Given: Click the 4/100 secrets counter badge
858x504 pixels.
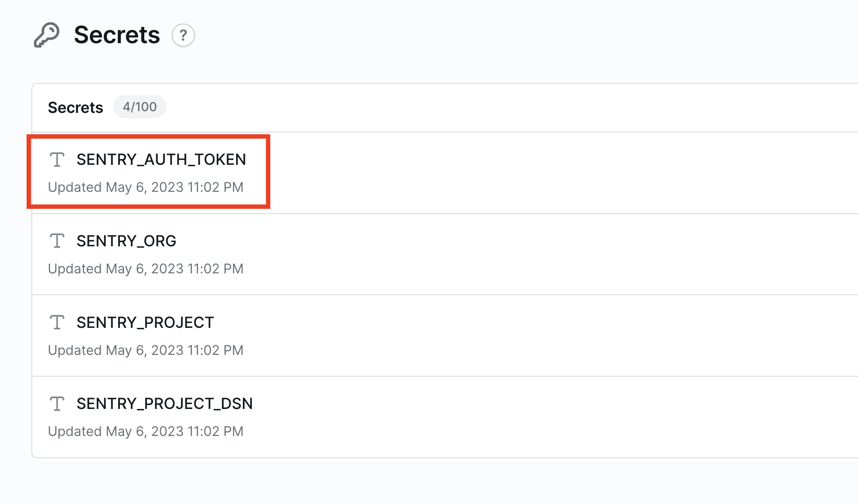Looking at the screenshot, I should coord(140,106).
